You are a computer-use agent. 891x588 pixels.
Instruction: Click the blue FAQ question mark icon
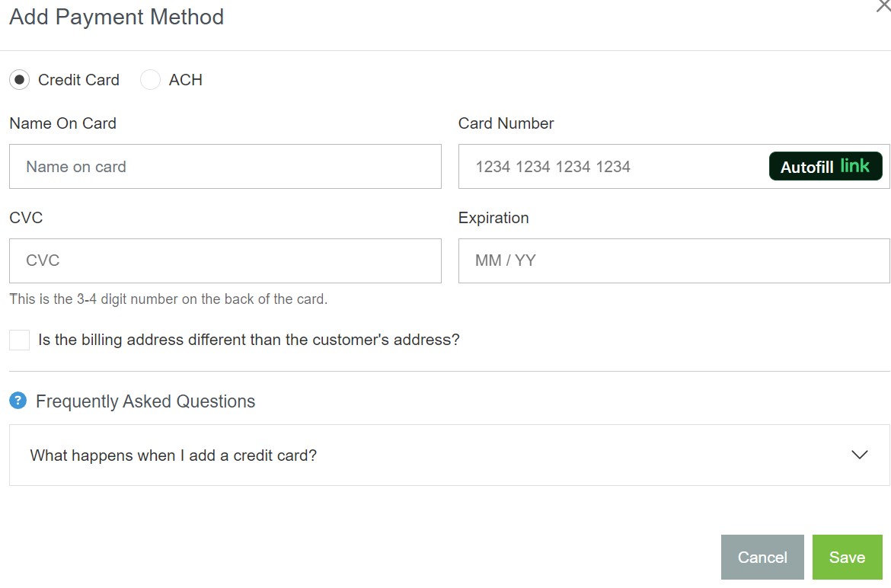[18, 400]
